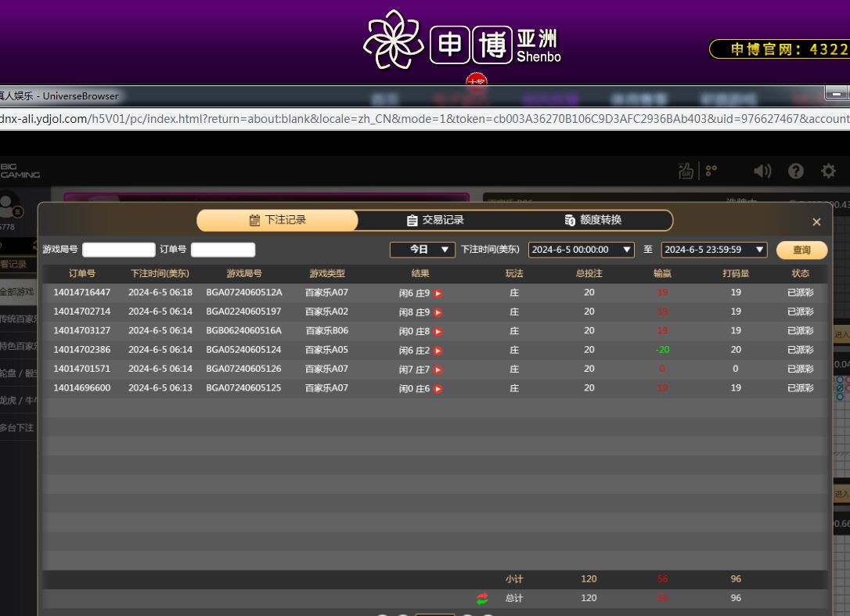Switch to 交易记录 tab
Screen dimensions: 850x616
click(435, 221)
